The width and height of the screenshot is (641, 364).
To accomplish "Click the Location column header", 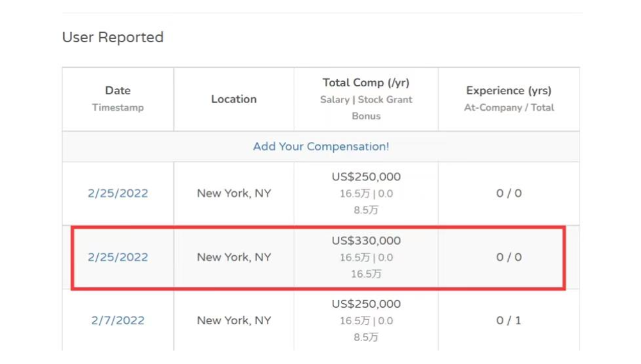I will 233,99.
